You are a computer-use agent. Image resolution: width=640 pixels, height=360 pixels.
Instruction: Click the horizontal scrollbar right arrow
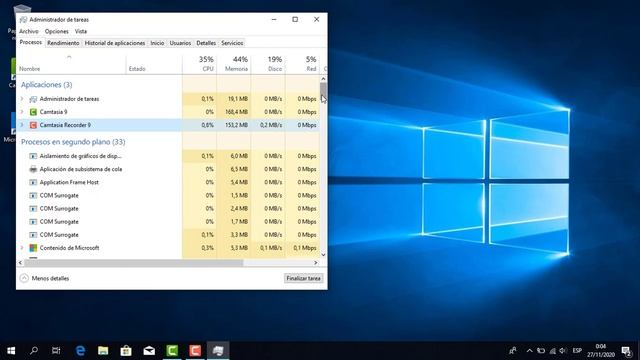[316, 263]
